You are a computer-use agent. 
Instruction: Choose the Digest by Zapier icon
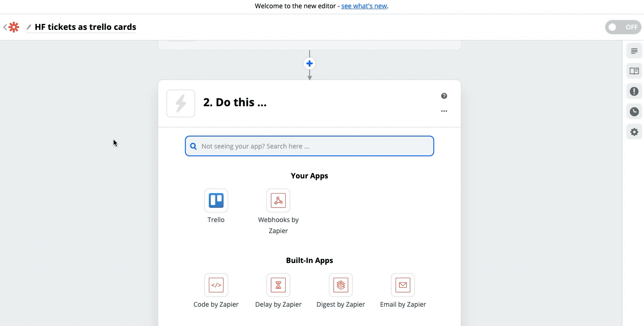click(341, 285)
